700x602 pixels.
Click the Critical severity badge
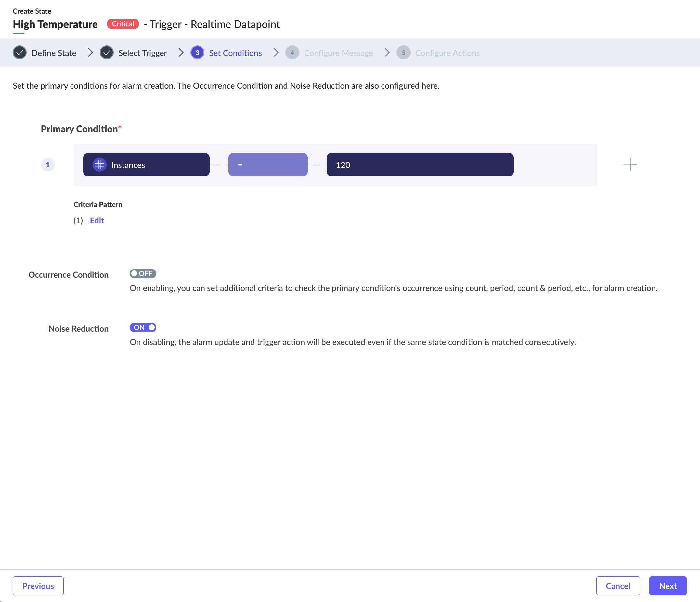point(123,24)
